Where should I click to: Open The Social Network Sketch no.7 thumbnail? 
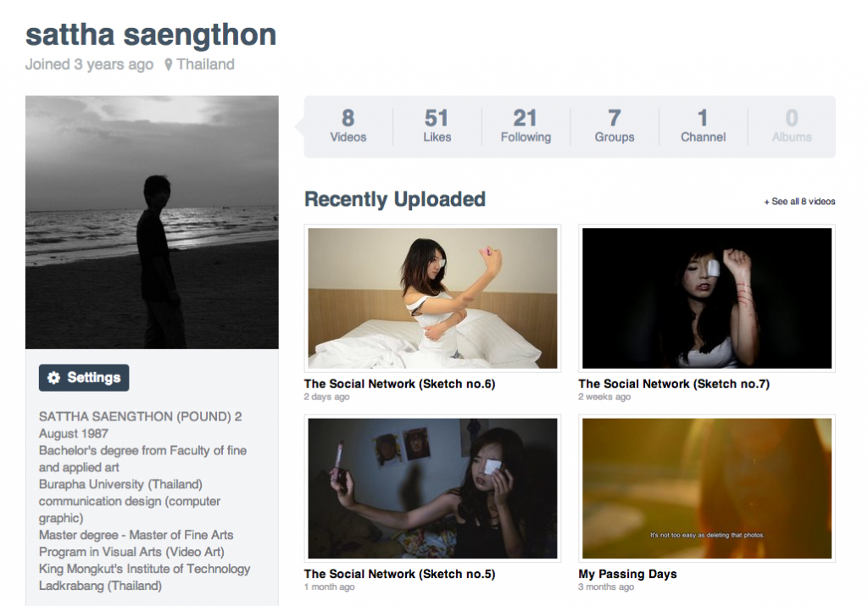coord(707,298)
